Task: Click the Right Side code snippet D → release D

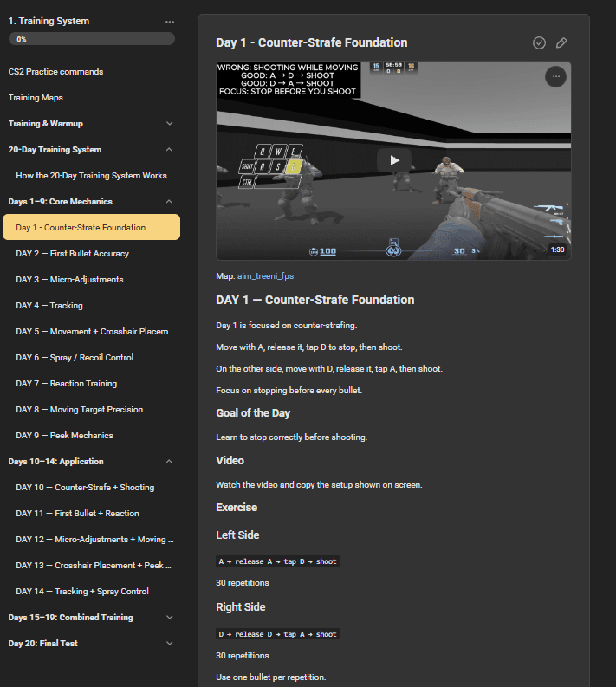Action: 277,634
